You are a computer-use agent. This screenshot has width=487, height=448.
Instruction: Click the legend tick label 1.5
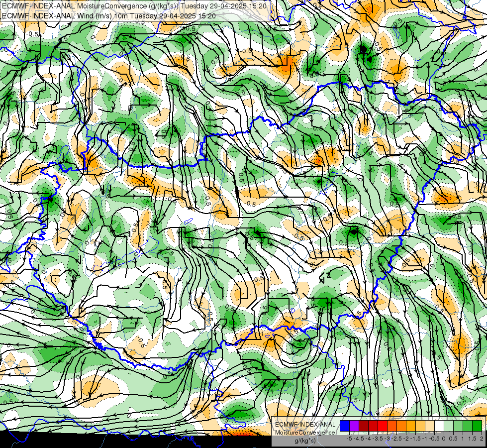(x=472, y=439)
